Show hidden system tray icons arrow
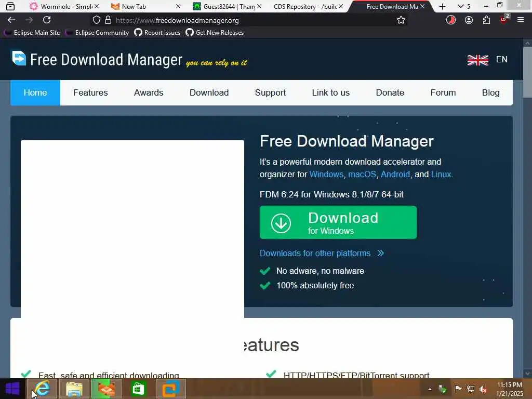532x399 pixels. 430,389
